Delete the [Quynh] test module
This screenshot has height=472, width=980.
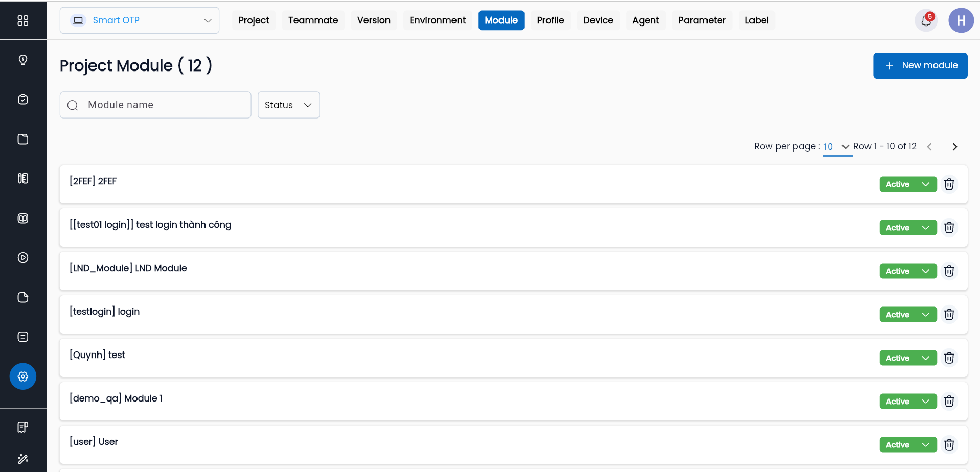tap(949, 358)
